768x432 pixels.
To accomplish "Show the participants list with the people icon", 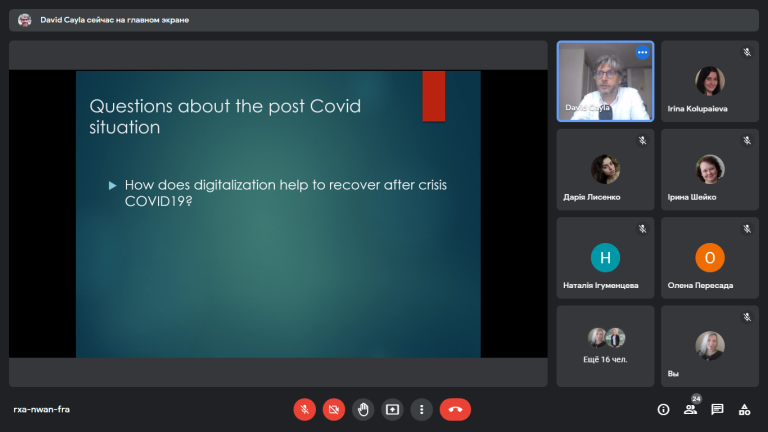I will (x=690, y=409).
